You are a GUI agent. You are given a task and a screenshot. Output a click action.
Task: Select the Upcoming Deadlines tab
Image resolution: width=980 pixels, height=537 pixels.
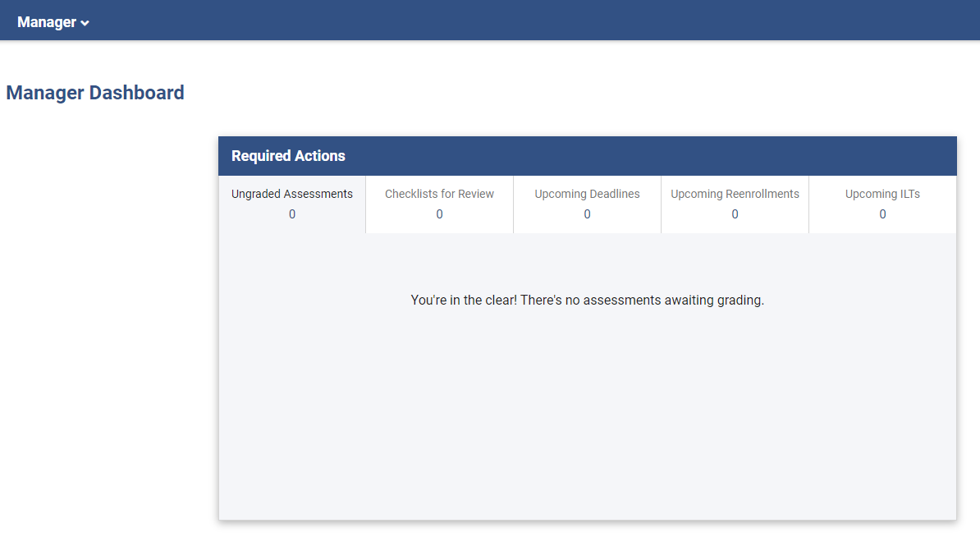pos(587,204)
